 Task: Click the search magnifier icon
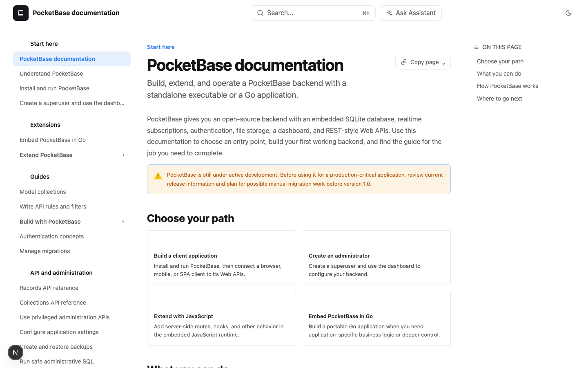[260, 13]
